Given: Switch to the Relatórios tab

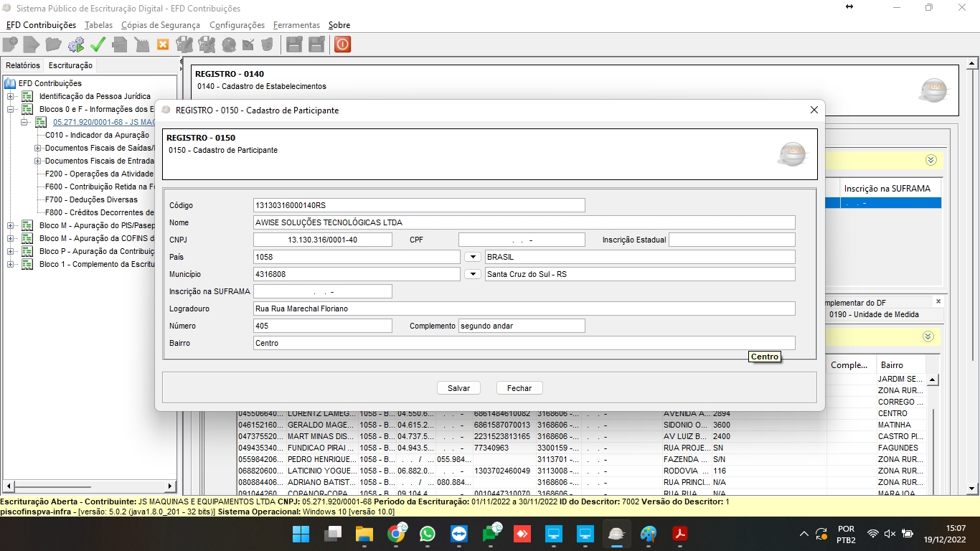Looking at the screenshot, I should pyautogui.click(x=23, y=65).
